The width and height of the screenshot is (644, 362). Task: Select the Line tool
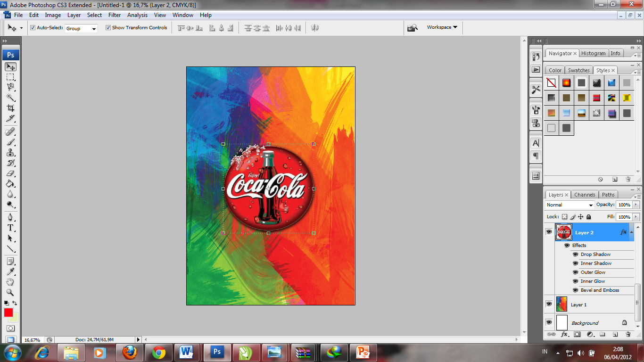(x=10, y=248)
